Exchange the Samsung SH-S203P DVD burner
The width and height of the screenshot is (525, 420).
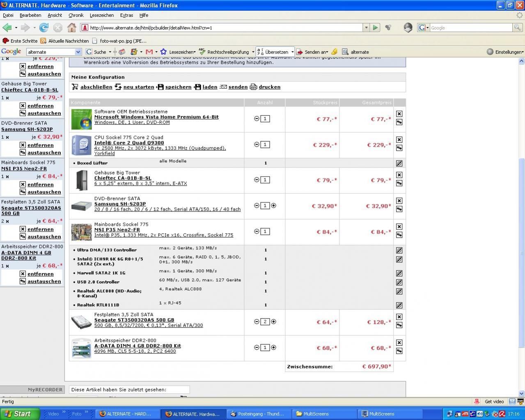[x=399, y=209]
